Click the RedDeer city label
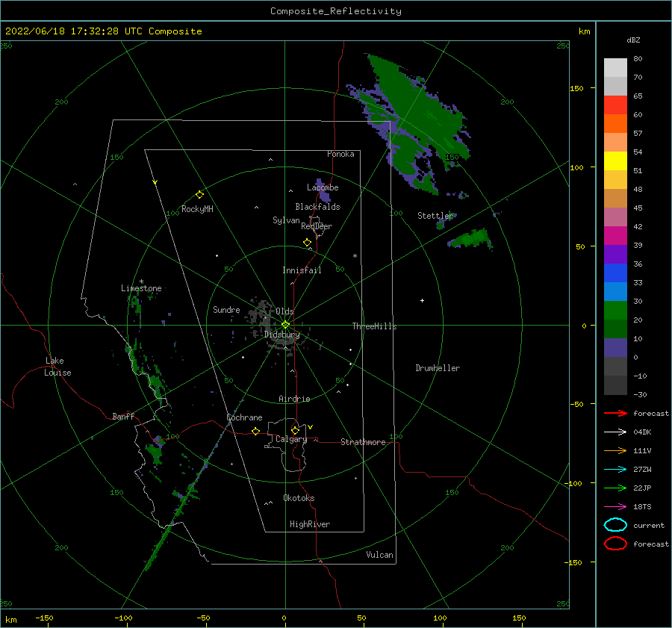Screen dimensions: 672x628 317,226
